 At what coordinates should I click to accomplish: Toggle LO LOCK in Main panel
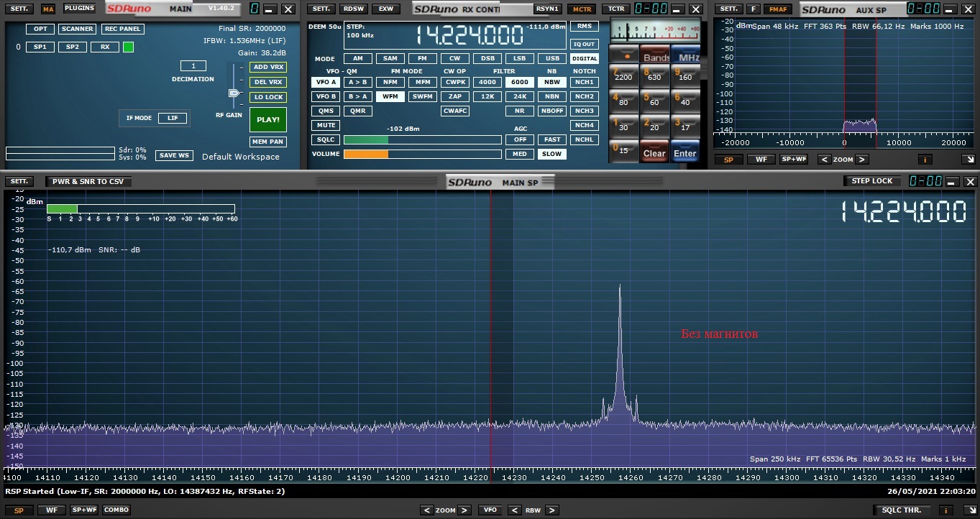tap(268, 97)
